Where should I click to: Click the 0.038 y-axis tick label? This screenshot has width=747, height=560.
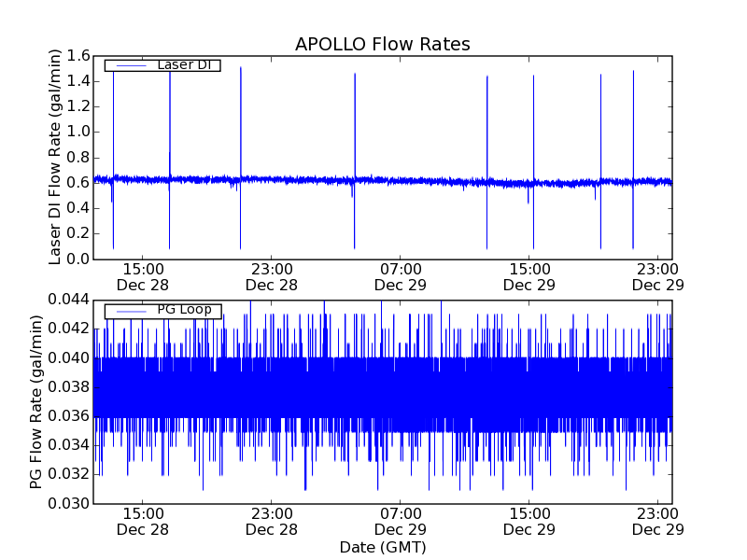tap(68, 386)
